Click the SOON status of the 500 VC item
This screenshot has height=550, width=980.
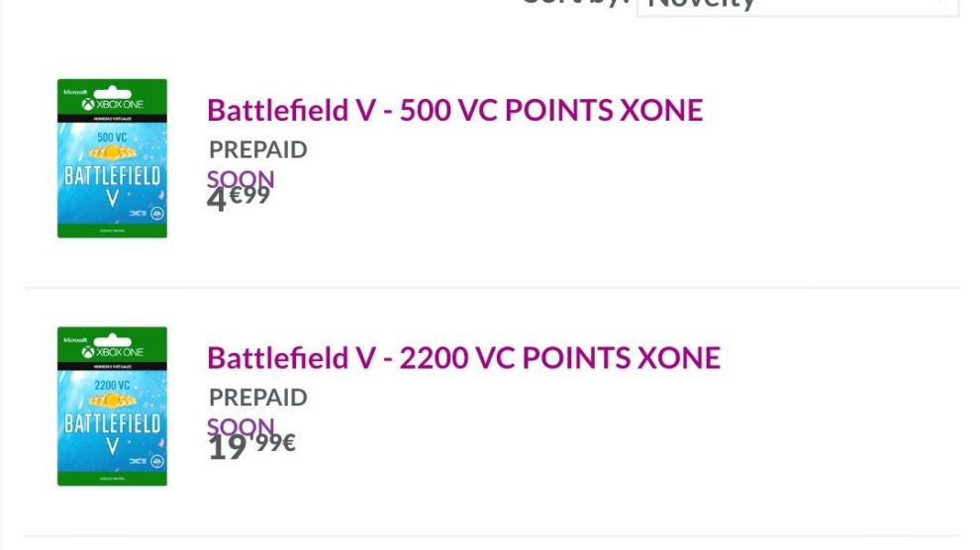point(241,180)
